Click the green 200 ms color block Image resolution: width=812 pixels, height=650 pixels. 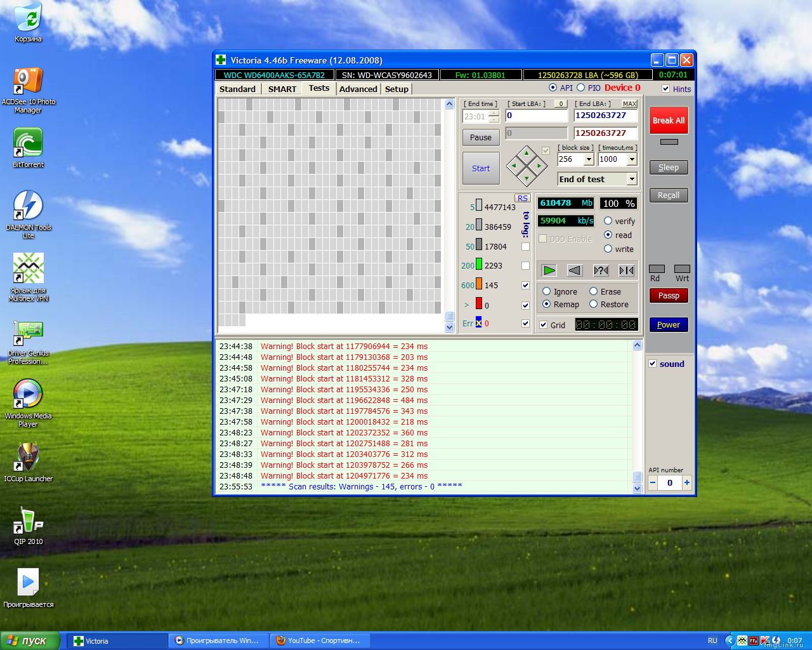(x=479, y=265)
